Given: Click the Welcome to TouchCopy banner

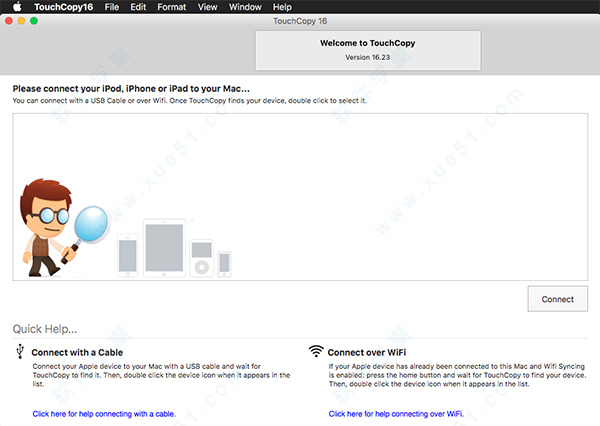Looking at the screenshot, I should click(368, 50).
